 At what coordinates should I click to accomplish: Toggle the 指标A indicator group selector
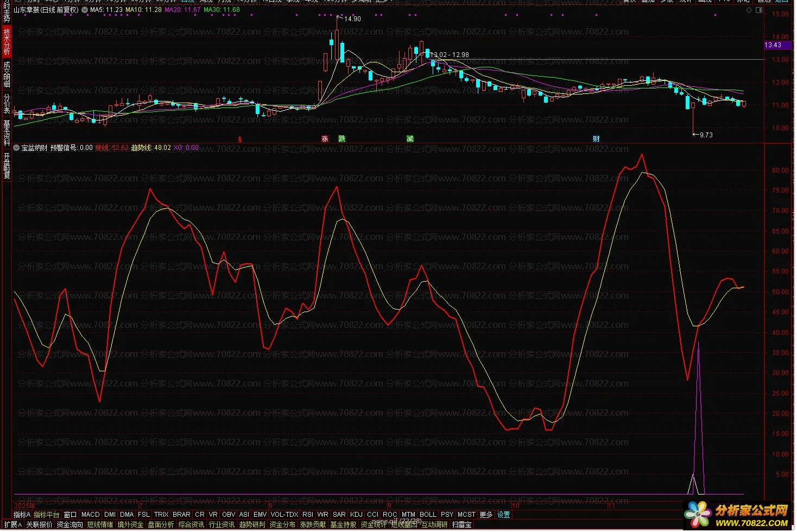click(x=22, y=515)
